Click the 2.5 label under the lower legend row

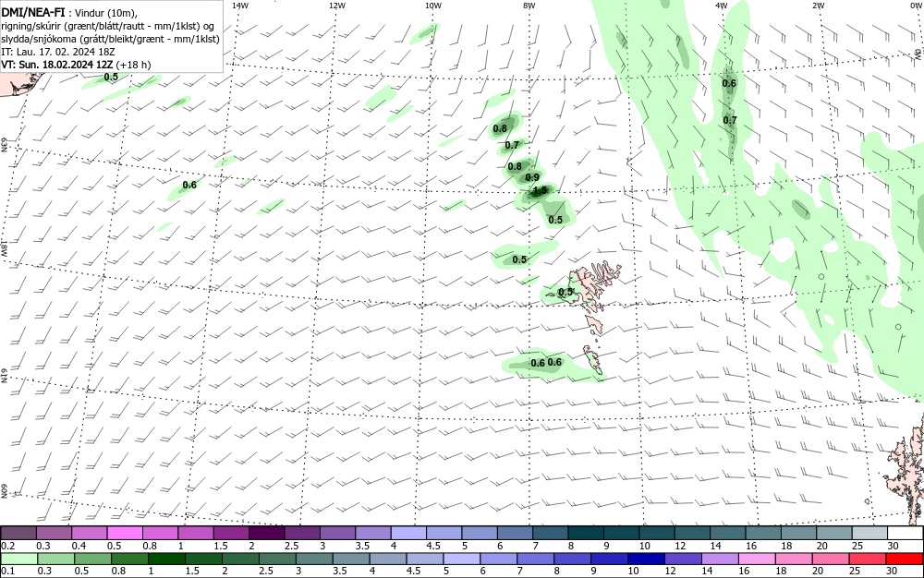[266, 571]
